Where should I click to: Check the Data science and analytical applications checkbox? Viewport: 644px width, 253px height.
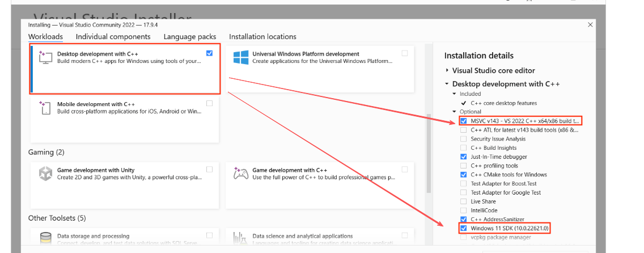tap(405, 235)
